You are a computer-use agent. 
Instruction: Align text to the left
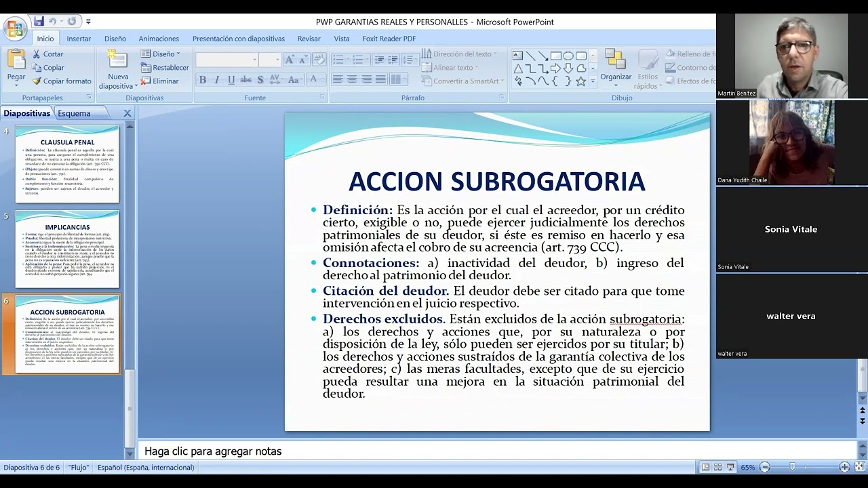tap(338, 80)
